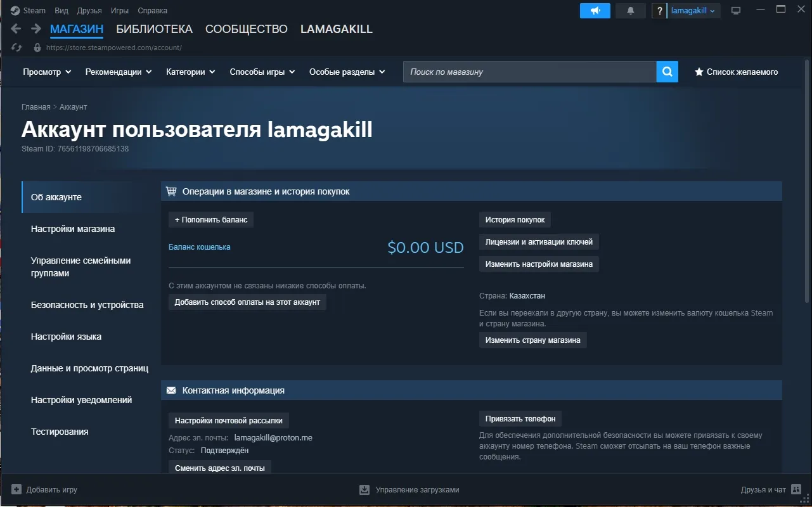Image resolution: width=812 pixels, height=507 pixels.
Task: Click Добавить способ оплаты на этот аккаунт
Action: pyautogui.click(x=247, y=302)
